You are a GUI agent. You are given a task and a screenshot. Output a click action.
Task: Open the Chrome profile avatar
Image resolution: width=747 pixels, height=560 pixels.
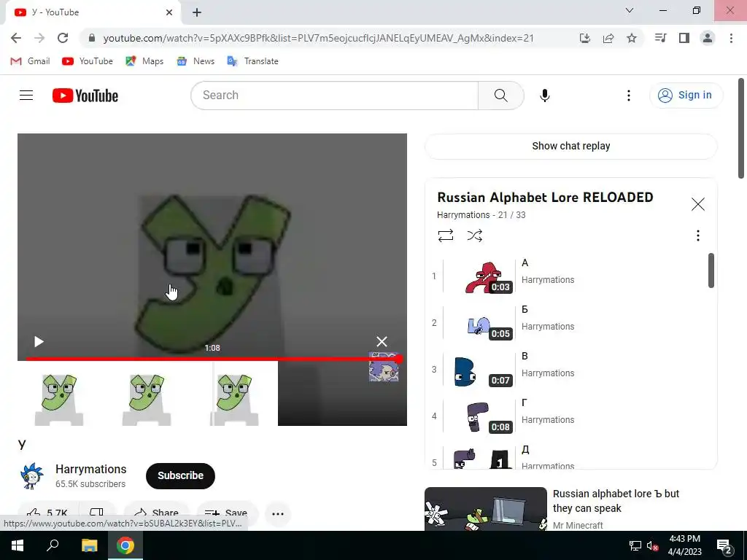tap(708, 38)
